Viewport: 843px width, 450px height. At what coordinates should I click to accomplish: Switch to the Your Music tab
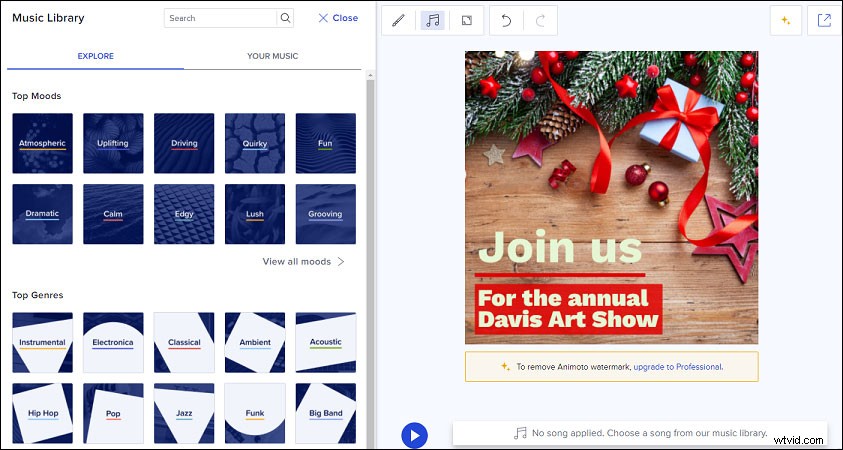click(x=272, y=56)
